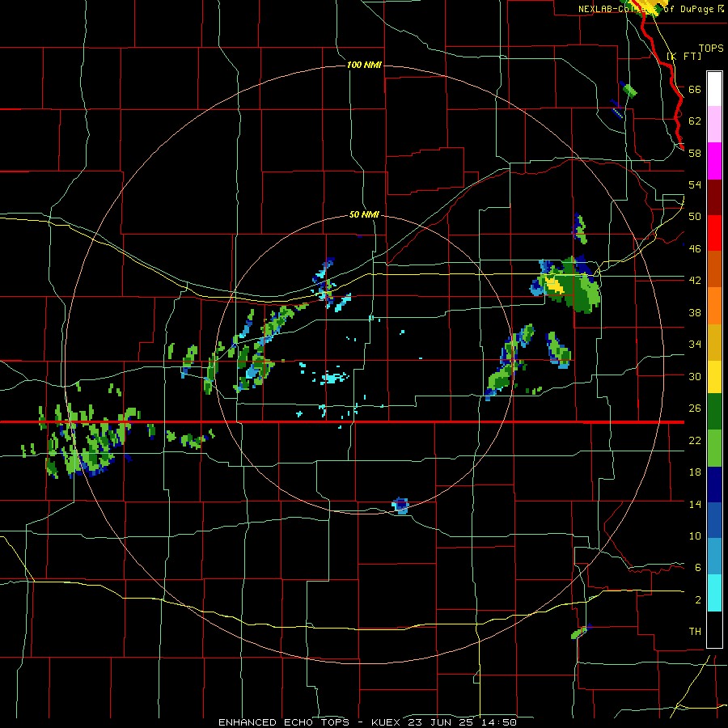Viewport: 728px width, 728px height.
Task: Click the 2 legend value
Action: click(697, 600)
